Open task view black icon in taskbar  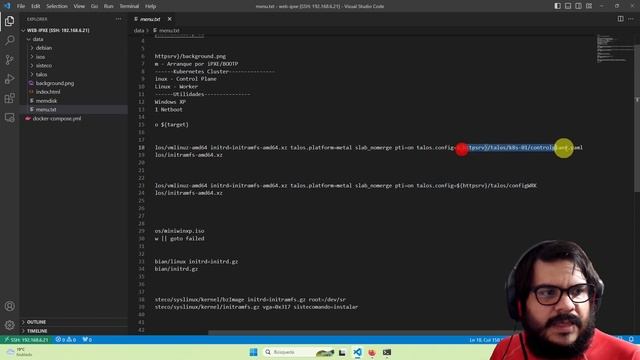(342, 352)
